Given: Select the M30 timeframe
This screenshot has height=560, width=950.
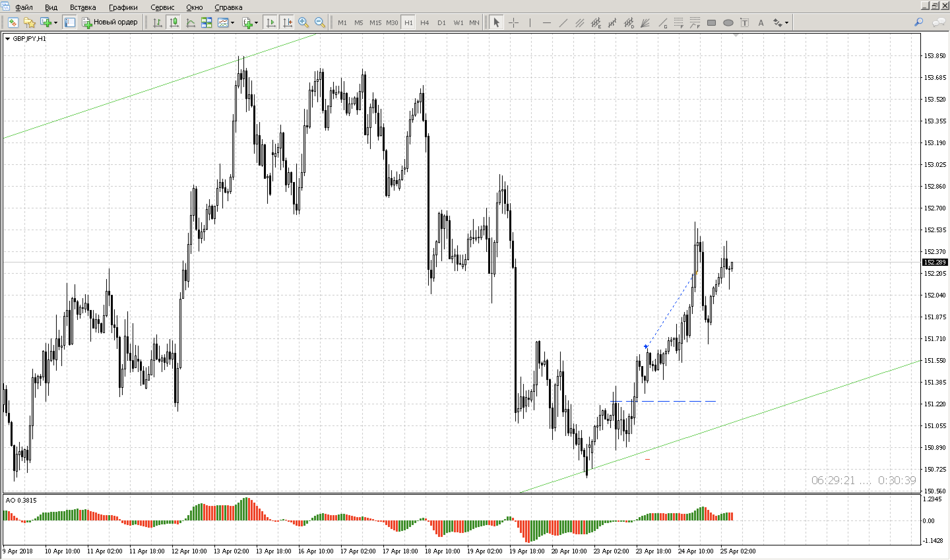Looking at the screenshot, I should click(x=392, y=23).
